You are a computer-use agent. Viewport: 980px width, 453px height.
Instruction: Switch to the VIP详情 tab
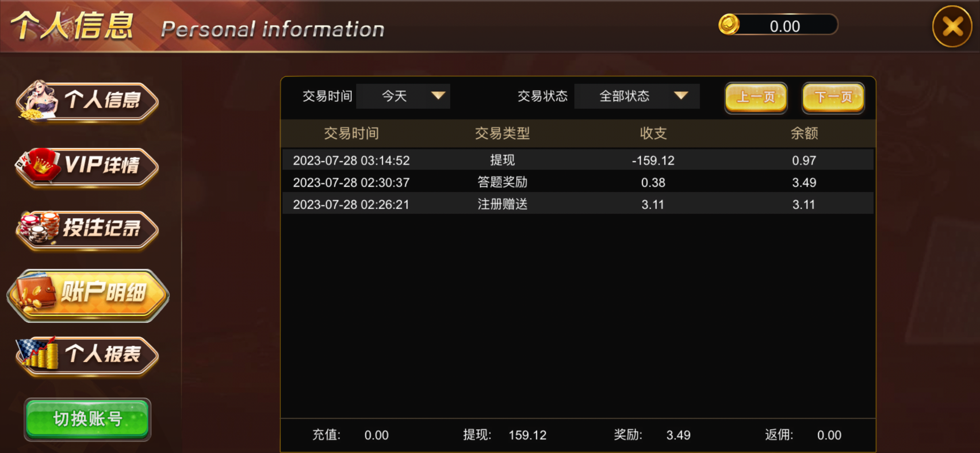87,167
